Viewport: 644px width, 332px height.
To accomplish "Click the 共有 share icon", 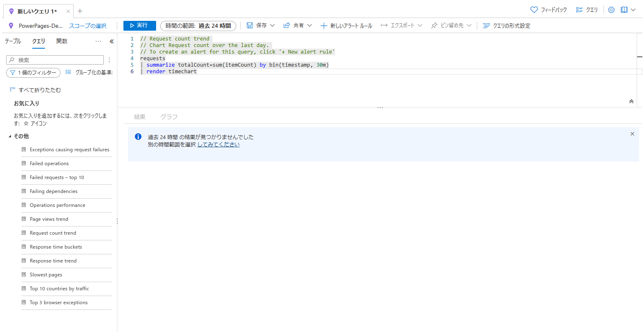I will click(286, 25).
